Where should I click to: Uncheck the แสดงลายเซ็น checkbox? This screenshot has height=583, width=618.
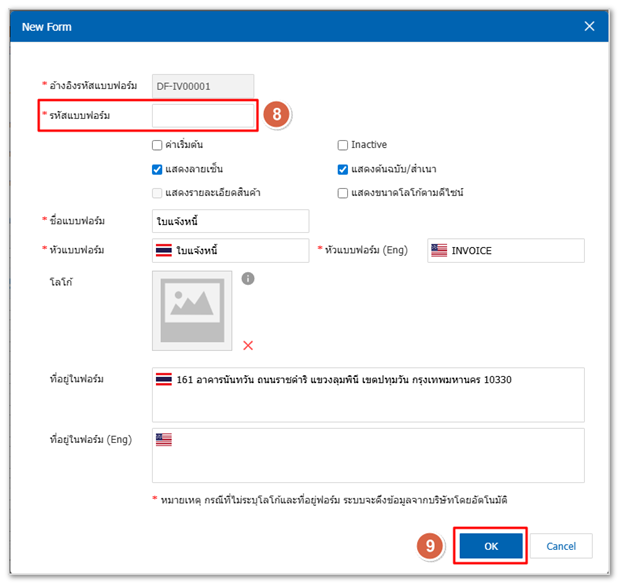click(157, 169)
